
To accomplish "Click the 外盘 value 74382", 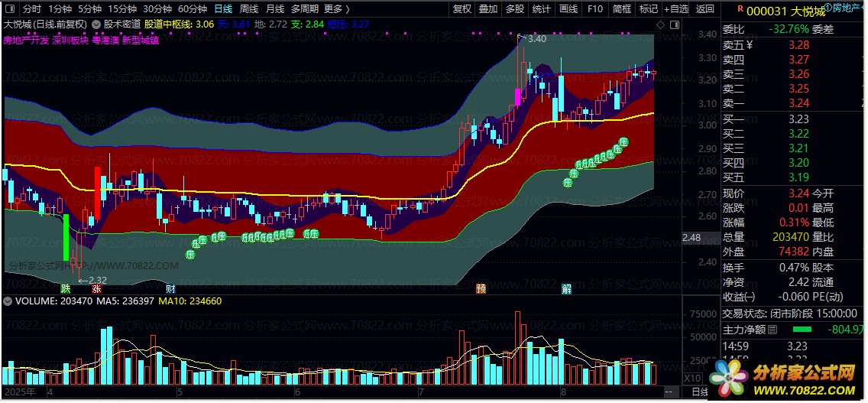I will click(793, 252).
